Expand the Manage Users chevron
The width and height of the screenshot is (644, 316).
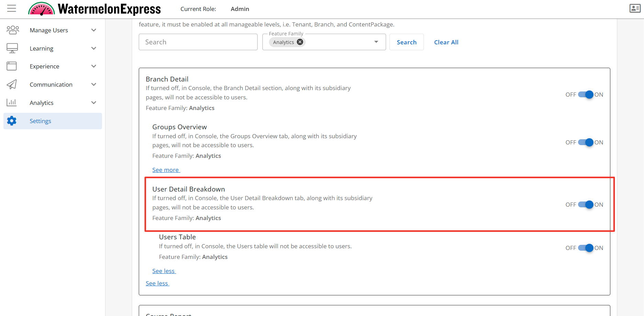(94, 30)
